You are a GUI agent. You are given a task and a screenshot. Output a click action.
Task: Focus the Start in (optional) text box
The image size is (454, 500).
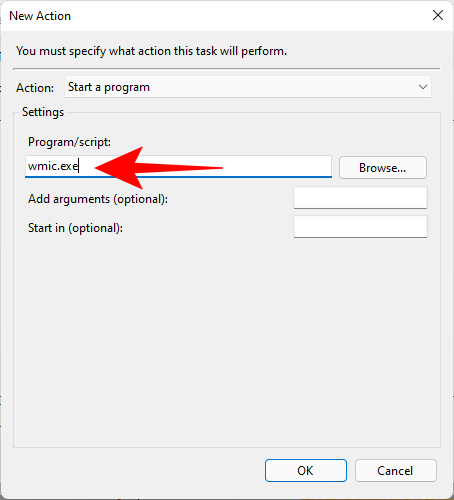coord(360,227)
